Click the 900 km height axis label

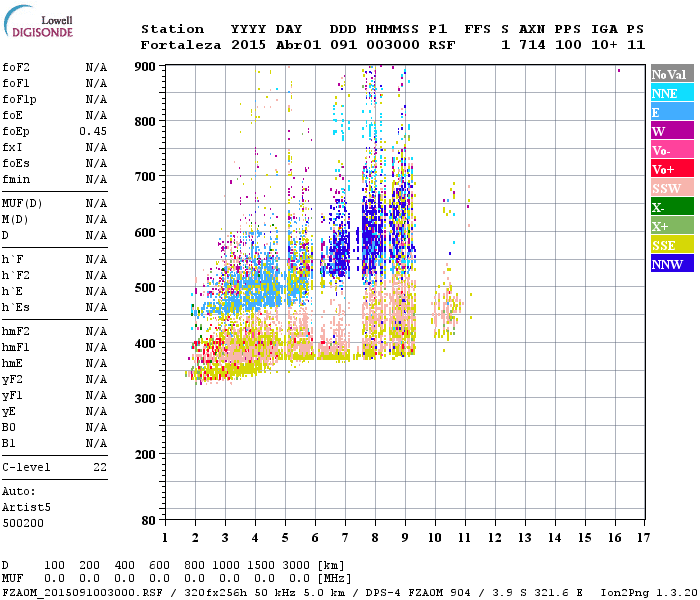(145, 67)
